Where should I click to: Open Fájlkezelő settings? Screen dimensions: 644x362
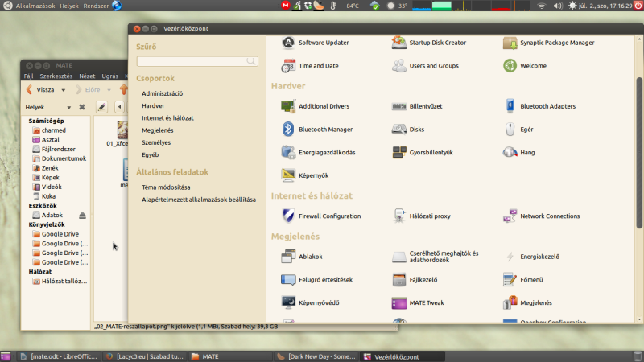415,279
